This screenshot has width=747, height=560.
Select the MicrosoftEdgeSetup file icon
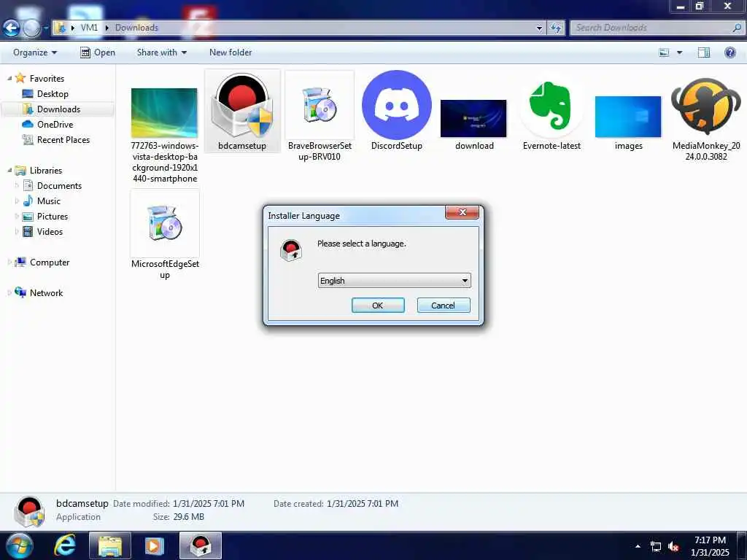coord(165,223)
